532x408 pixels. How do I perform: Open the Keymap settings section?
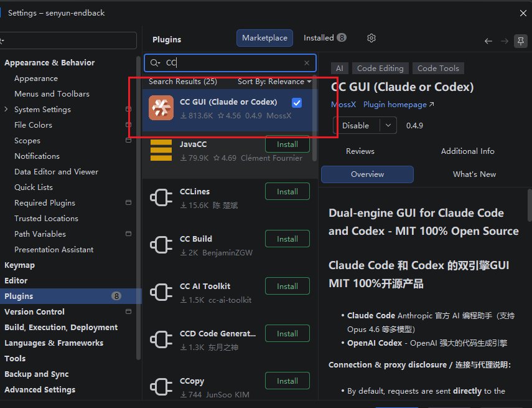(19, 265)
